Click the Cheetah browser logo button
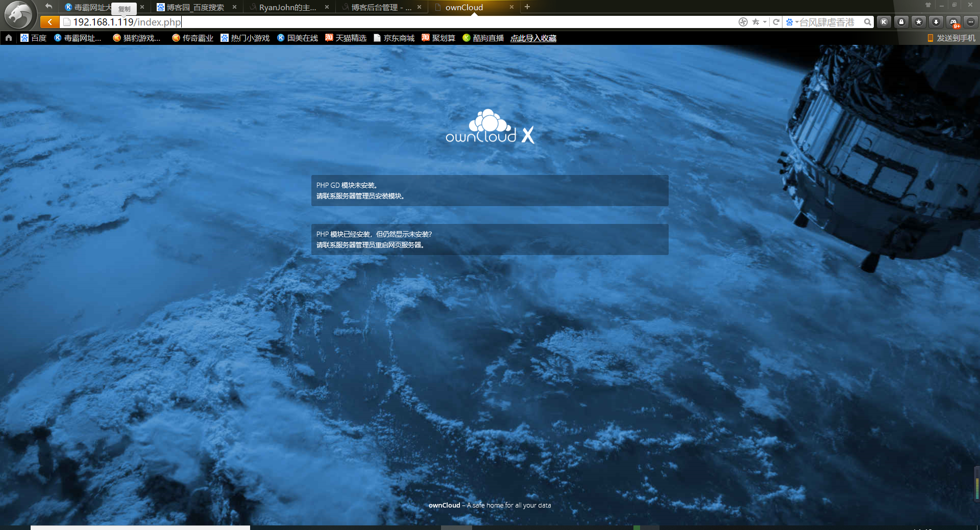This screenshot has height=530, width=980. click(x=19, y=14)
